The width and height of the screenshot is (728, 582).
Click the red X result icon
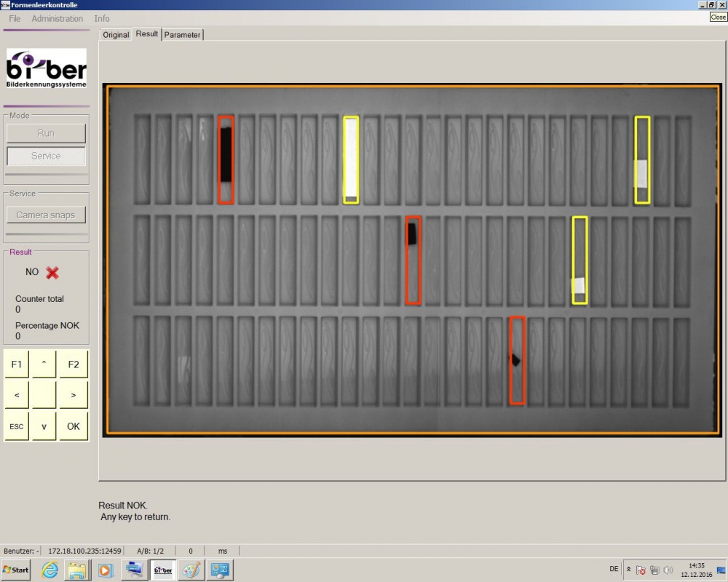[52, 272]
